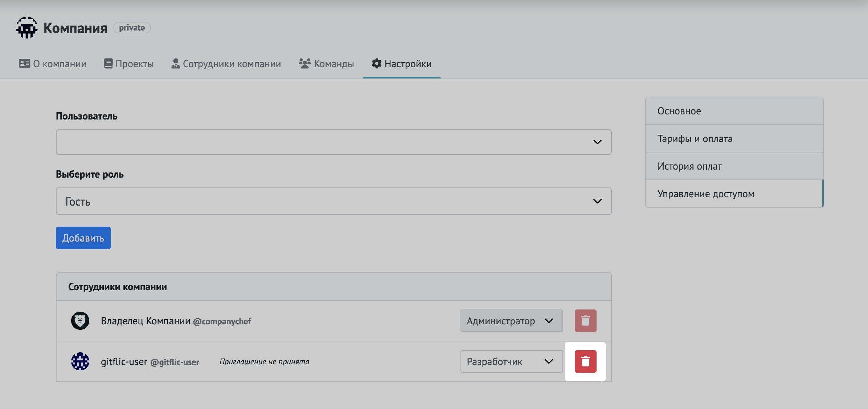Image resolution: width=868 pixels, height=409 pixels.
Task: Open История оплат in the side menu
Action: click(734, 166)
